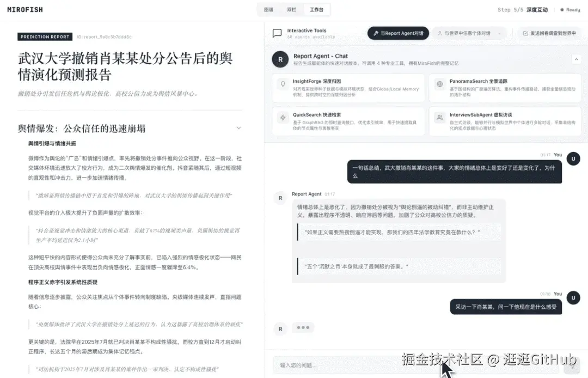Switch to the 图谱 tab

(x=268, y=9)
